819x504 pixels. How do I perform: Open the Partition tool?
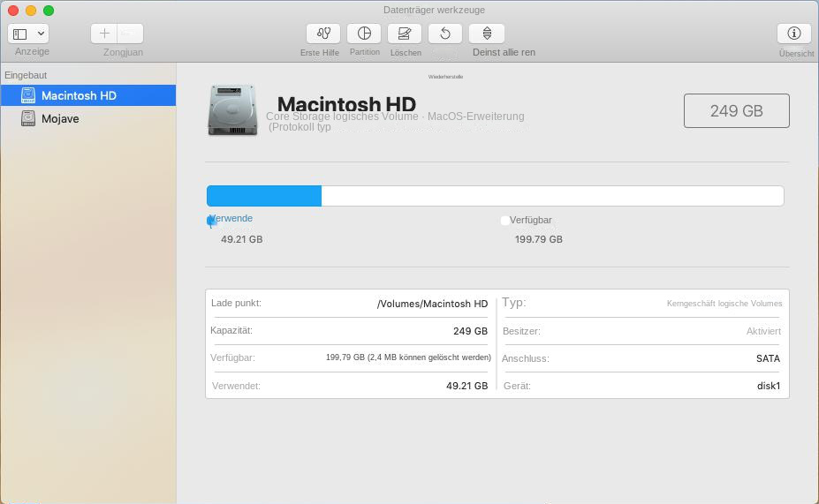click(364, 34)
